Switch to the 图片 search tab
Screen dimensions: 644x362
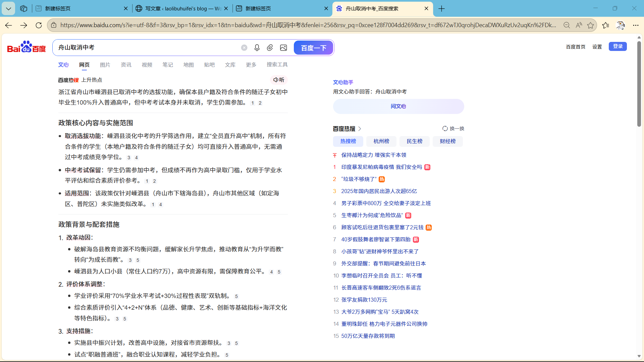(105, 65)
